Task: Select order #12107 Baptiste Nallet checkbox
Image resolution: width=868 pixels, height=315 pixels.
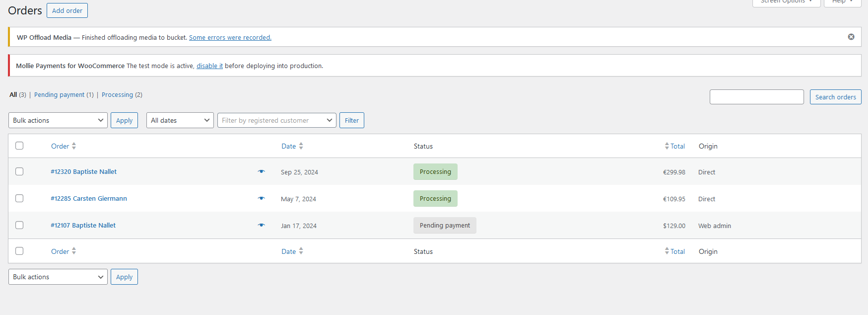Action: tap(19, 225)
